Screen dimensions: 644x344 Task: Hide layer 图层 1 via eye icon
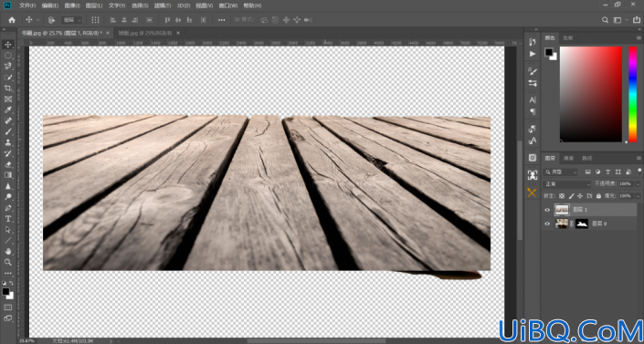(x=546, y=210)
